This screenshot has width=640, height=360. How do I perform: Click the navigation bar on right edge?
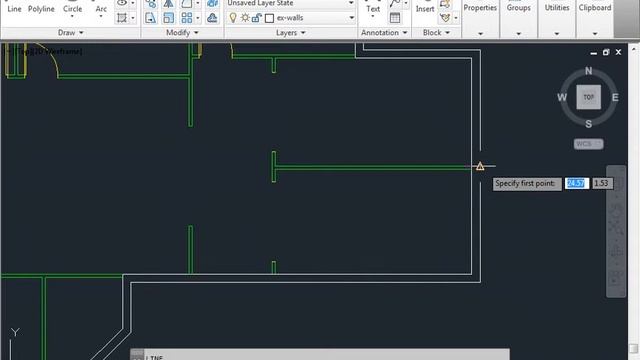[616, 231]
